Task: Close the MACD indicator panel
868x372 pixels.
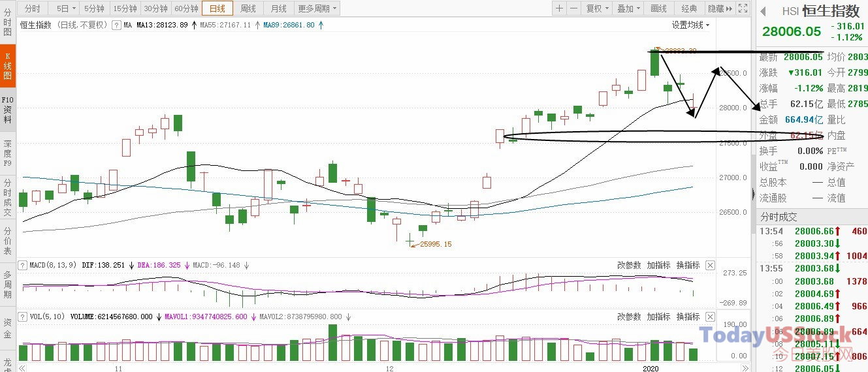Action: 711,266
